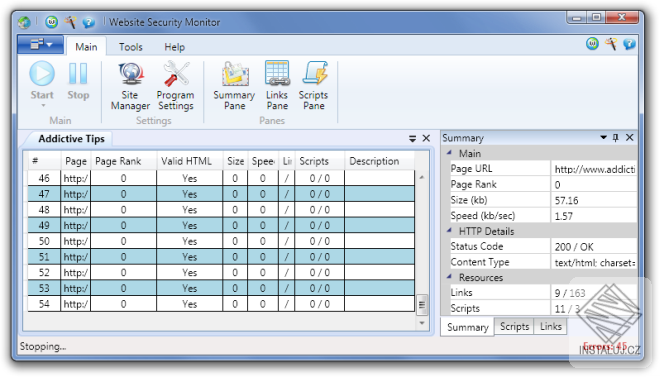Click the Content Type value text/html
660x377 pixels.
coord(594,263)
